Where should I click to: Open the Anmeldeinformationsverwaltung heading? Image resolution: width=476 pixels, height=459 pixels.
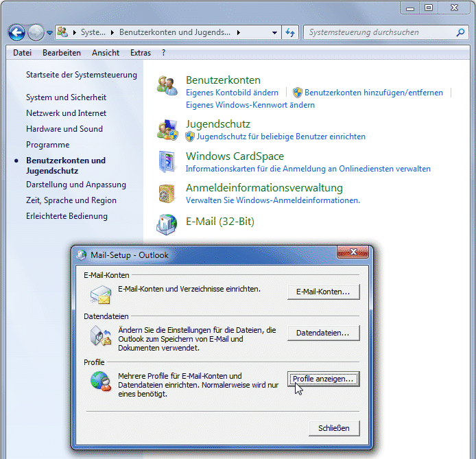(264, 188)
